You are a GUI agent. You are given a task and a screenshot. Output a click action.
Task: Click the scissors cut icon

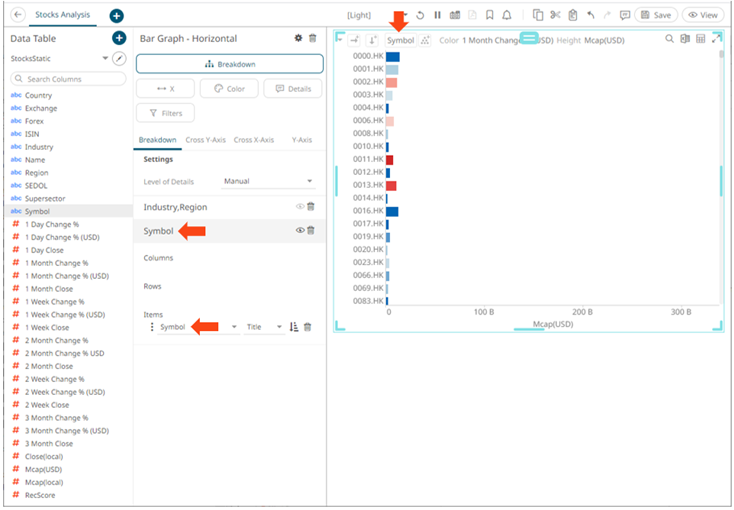coord(555,15)
